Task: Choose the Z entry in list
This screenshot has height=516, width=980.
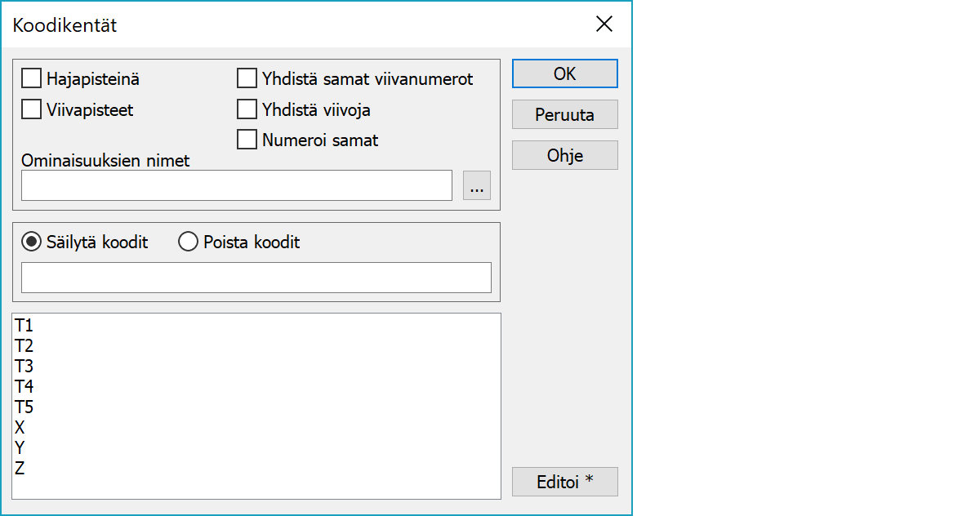Action: tap(20, 468)
